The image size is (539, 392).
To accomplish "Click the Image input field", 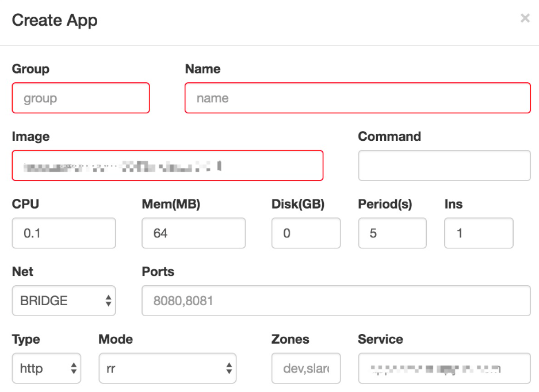I will pos(167,166).
